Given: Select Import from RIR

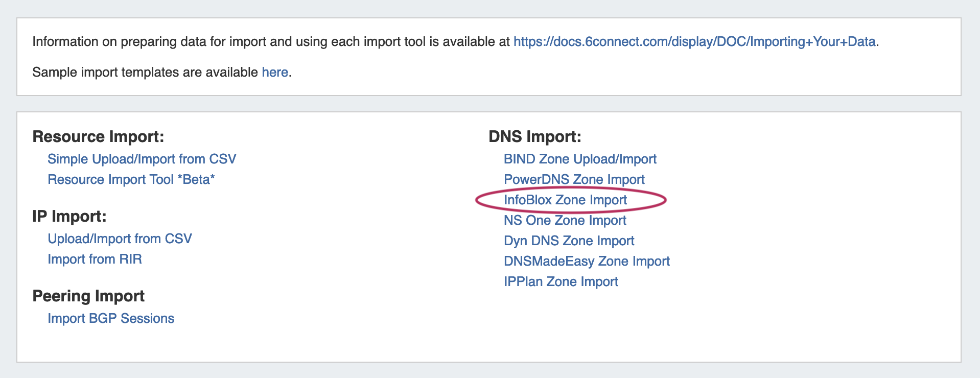Looking at the screenshot, I should tap(95, 259).
